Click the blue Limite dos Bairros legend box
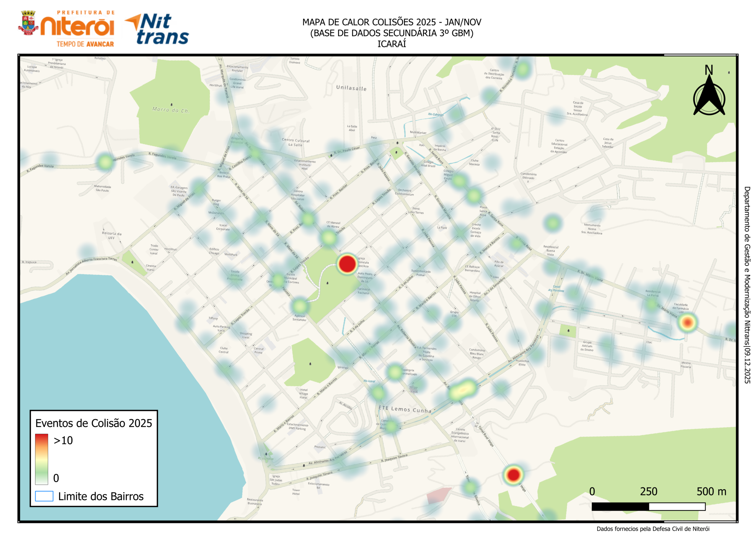 [x=44, y=496]
